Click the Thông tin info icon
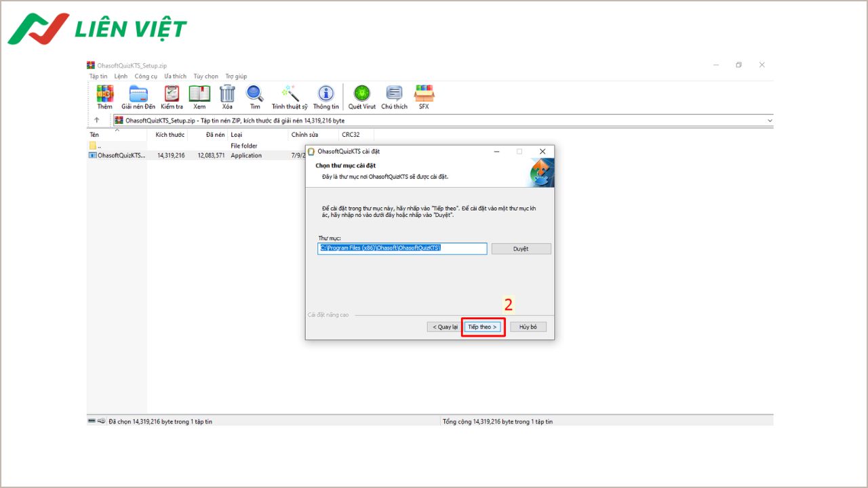The width and height of the screenshot is (868, 488). [326, 94]
